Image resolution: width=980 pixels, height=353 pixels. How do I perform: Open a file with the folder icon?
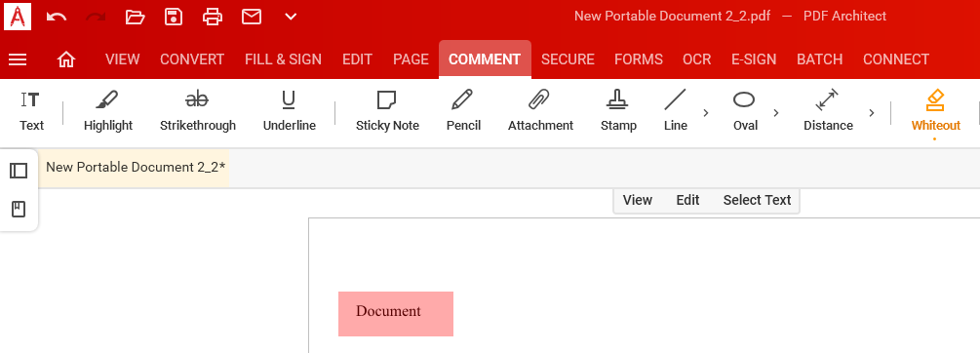pyautogui.click(x=135, y=17)
